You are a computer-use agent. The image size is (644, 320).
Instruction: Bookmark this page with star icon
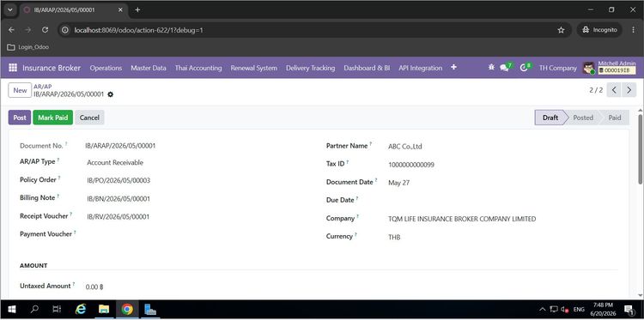tap(561, 30)
